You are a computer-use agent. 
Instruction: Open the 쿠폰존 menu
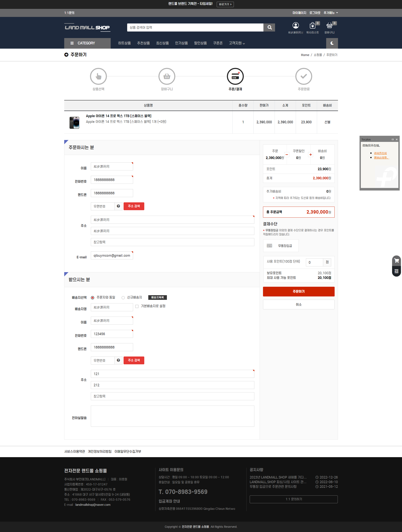pyautogui.click(x=218, y=43)
